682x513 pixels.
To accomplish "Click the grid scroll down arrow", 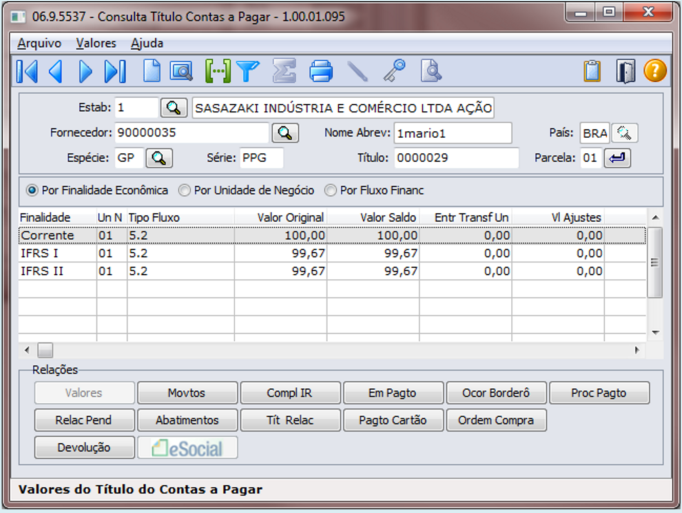I will point(655,333).
